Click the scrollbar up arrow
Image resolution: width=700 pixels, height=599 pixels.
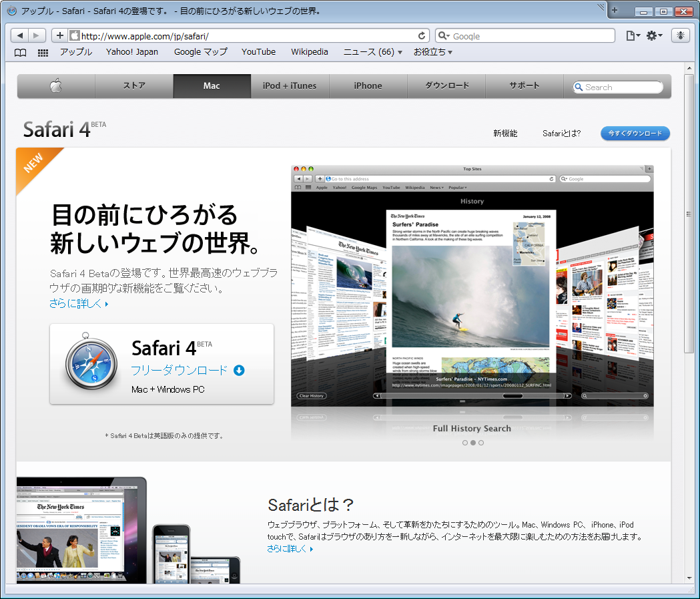689,68
